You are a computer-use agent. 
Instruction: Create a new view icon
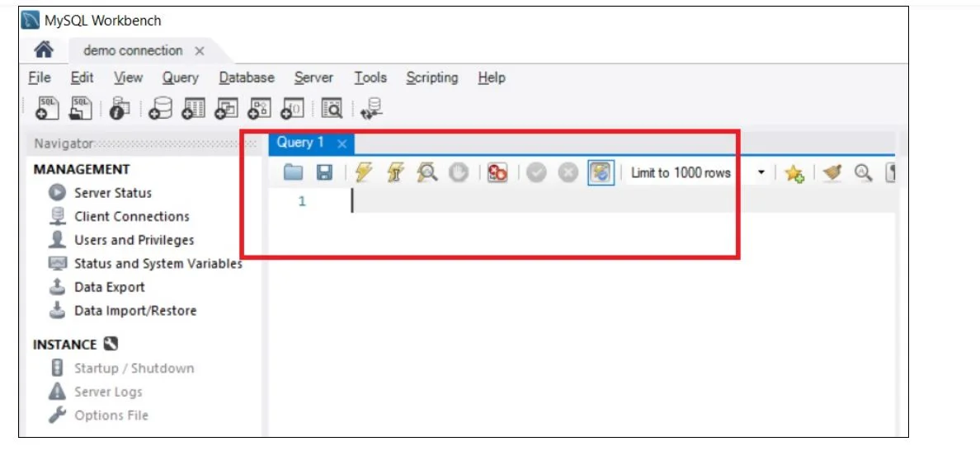(x=226, y=107)
